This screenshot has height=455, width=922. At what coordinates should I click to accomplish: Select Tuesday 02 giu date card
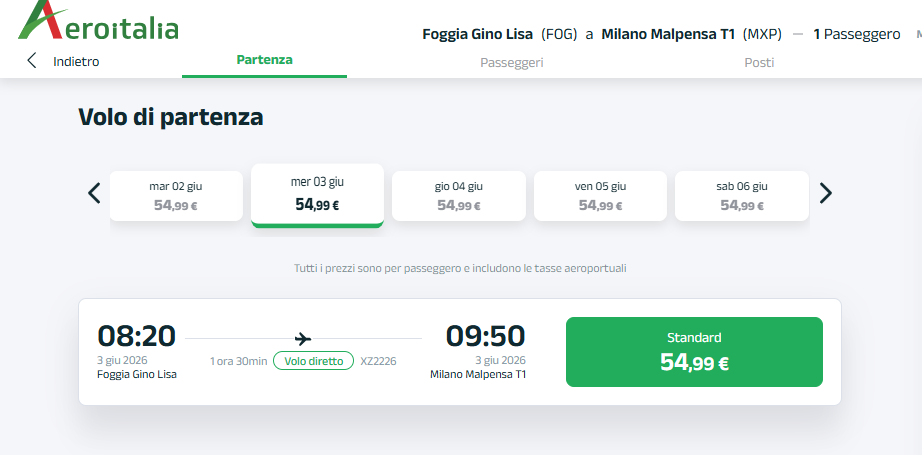pyautogui.click(x=176, y=195)
